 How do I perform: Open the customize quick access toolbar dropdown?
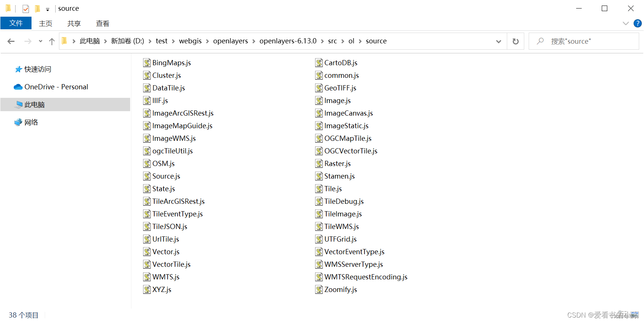tap(47, 9)
